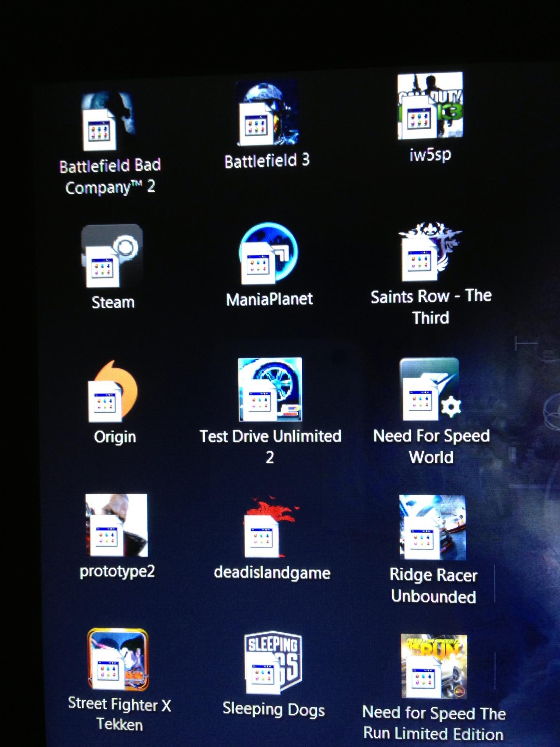Click the prototype2 shortcut icon
This screenshot has height=747, width=560.
click(116, 525)
